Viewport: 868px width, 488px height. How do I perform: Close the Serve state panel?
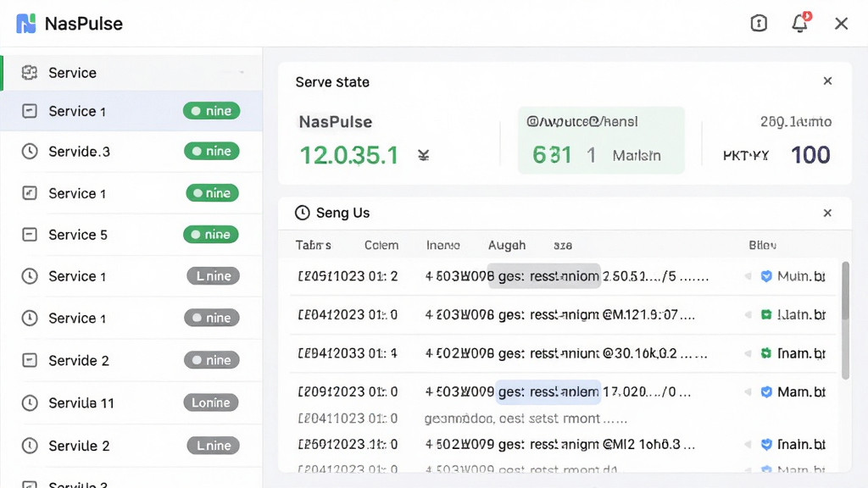827,81
